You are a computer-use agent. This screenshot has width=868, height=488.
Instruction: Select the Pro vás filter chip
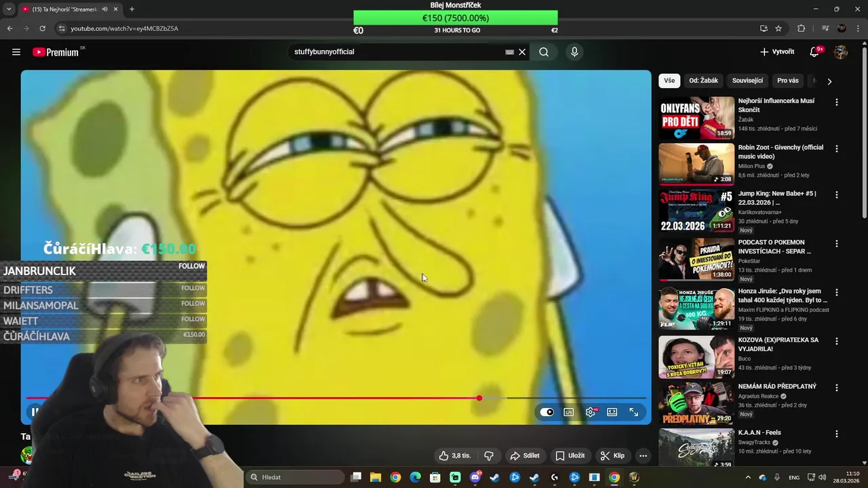tap(788, 81)
